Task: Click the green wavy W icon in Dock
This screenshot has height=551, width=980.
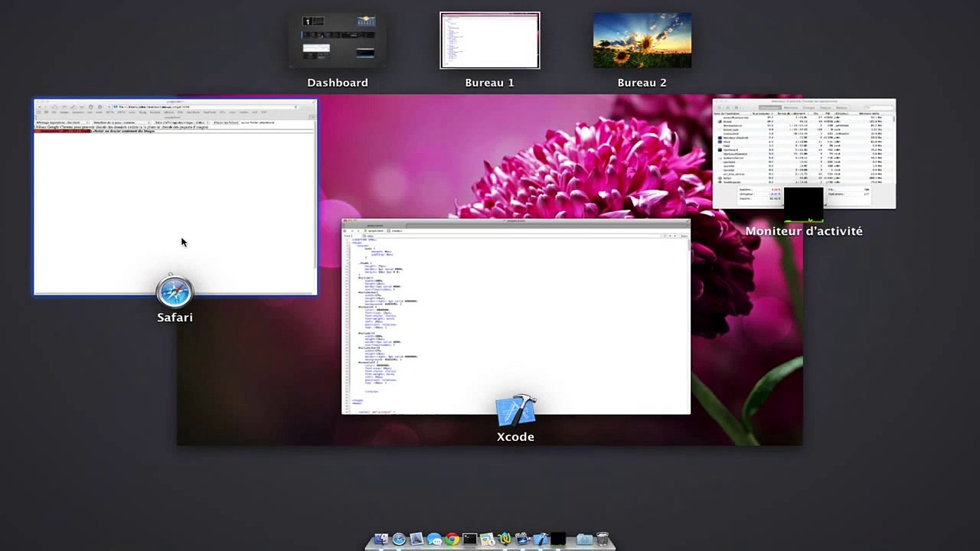Action: click(x=505, y=539)
